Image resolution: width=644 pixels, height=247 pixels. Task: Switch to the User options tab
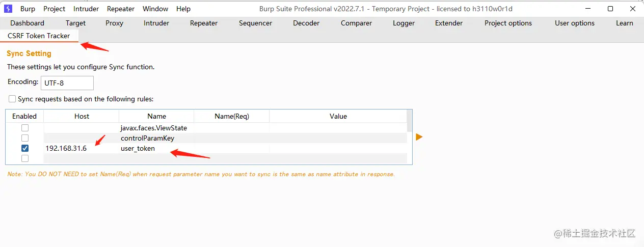click(x=575, y=23)
